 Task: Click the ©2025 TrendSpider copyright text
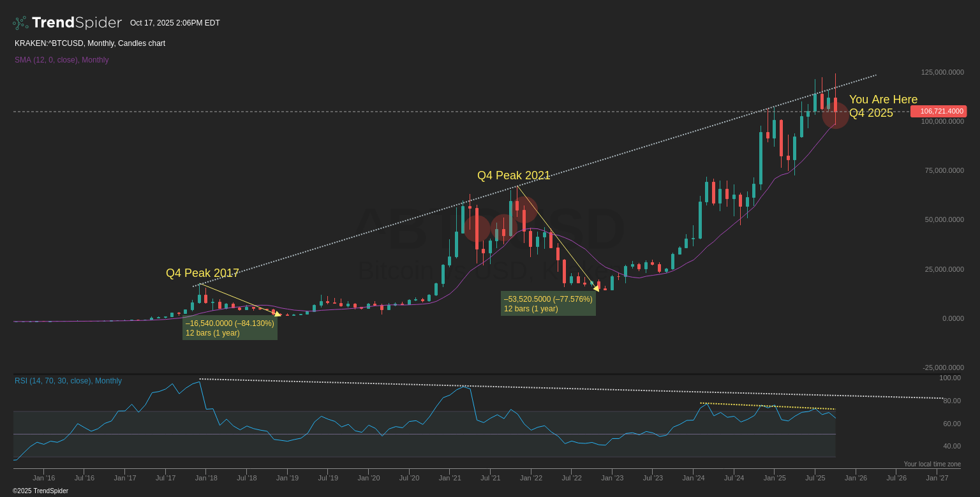pyautogui.click(x=41, y=491)
